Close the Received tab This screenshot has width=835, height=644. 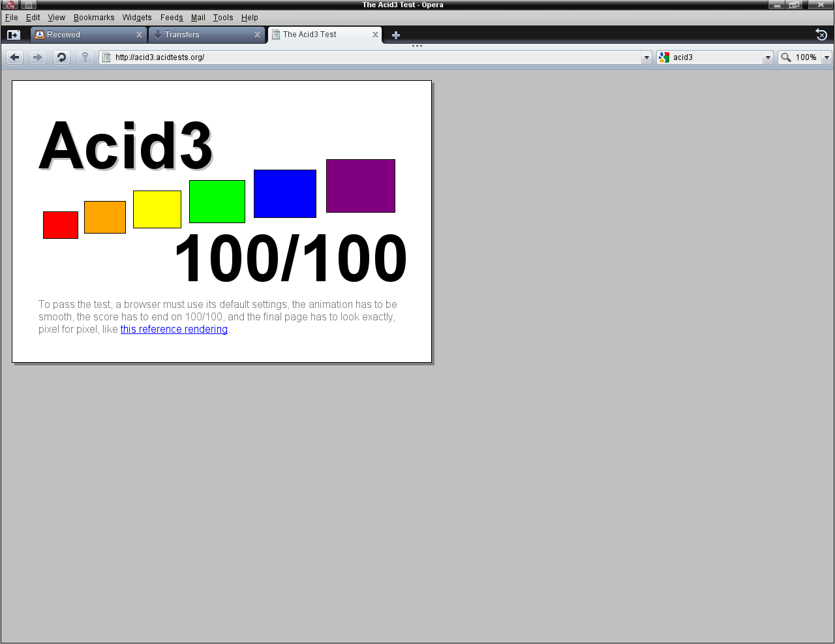pos(139,35)
